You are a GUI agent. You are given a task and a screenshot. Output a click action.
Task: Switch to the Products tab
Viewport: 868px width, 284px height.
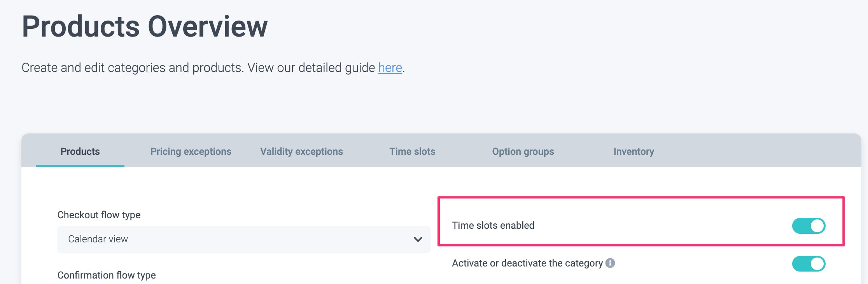click(80, 151)
